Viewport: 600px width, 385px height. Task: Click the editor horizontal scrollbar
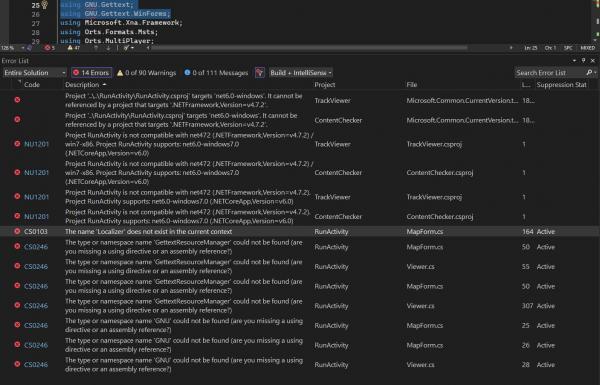[x=309, y=48]
